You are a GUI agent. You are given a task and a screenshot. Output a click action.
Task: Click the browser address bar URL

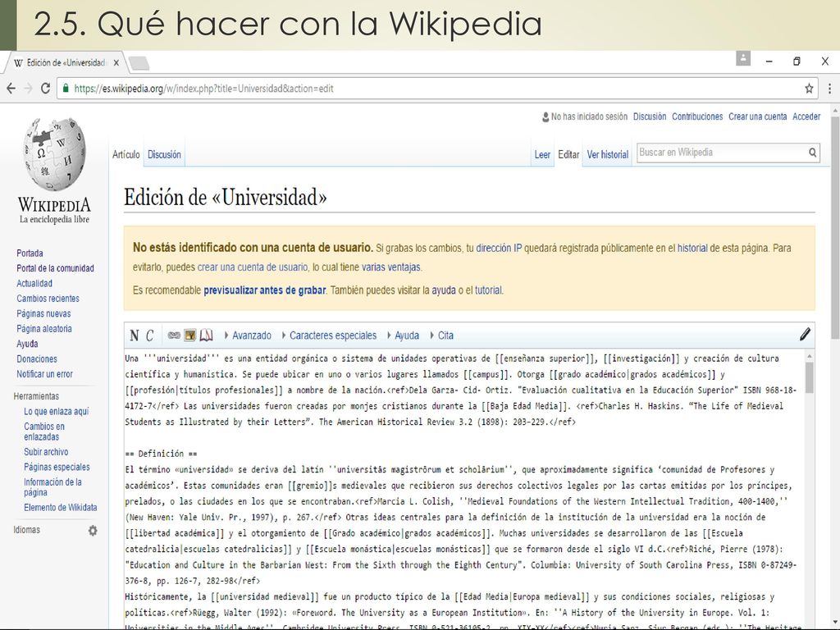(x=203, y=89)
